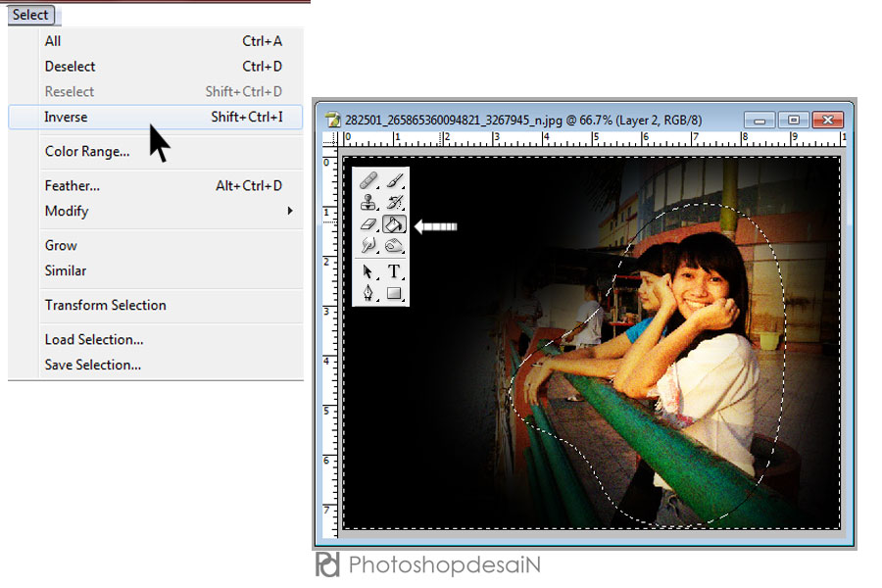Click the document title bar file icon
Screen dimensions: 882x588
pos(333,120)
